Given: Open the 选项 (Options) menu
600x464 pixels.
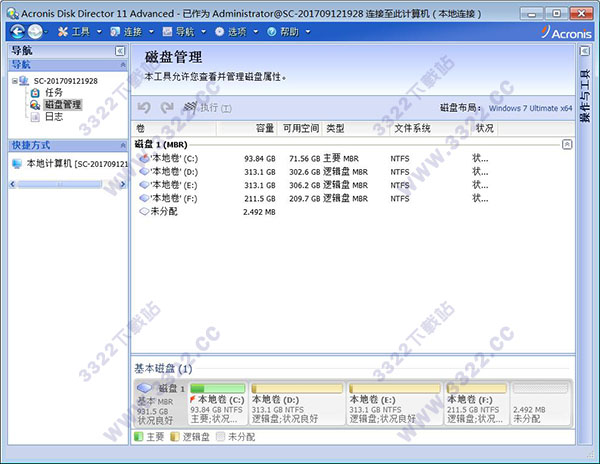Looking at the screenshot, I should (231, 32).
